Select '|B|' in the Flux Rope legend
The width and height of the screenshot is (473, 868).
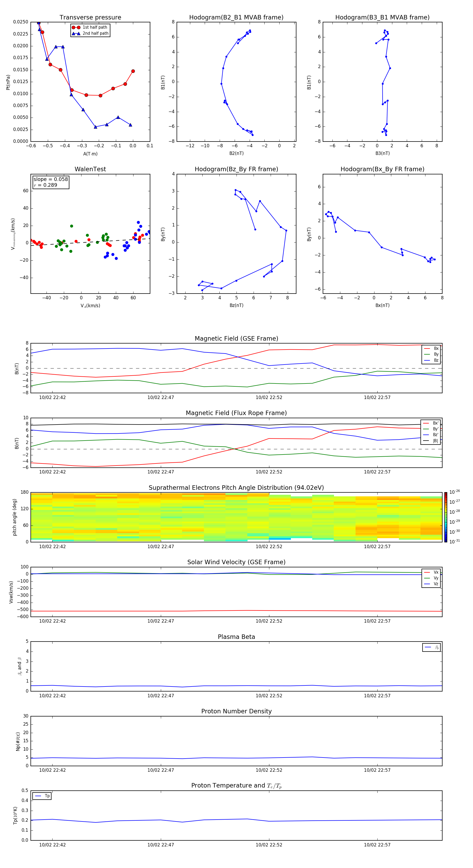(x=431, y=441)
